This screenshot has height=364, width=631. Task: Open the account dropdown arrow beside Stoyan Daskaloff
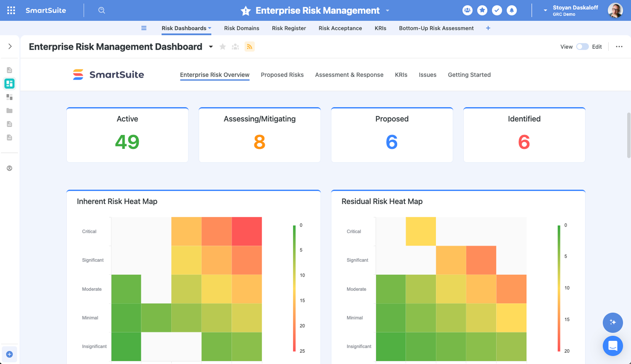click(x=545, y=11)
